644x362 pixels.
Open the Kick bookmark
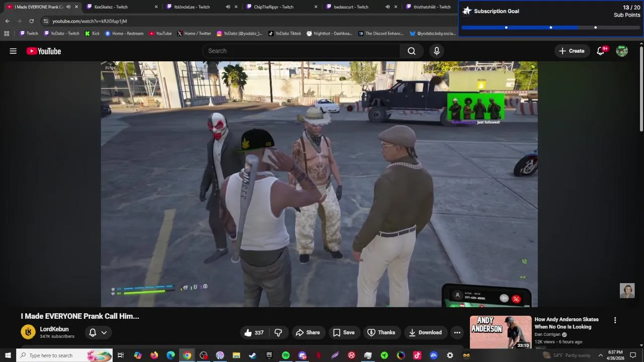point(92,34)
